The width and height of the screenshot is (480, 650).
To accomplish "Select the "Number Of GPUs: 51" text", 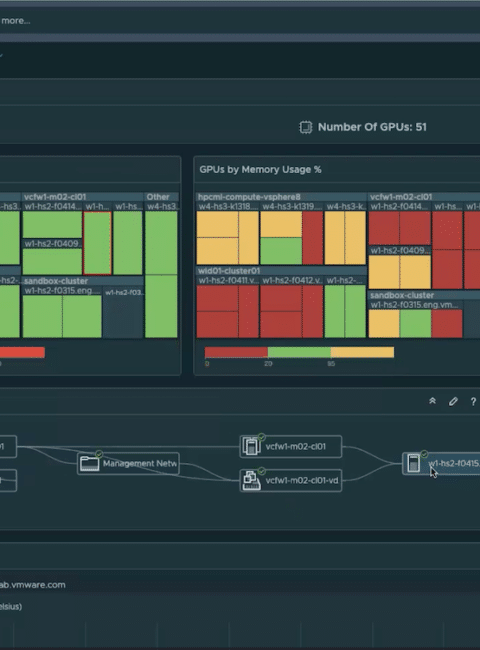I will click(372, 127).
